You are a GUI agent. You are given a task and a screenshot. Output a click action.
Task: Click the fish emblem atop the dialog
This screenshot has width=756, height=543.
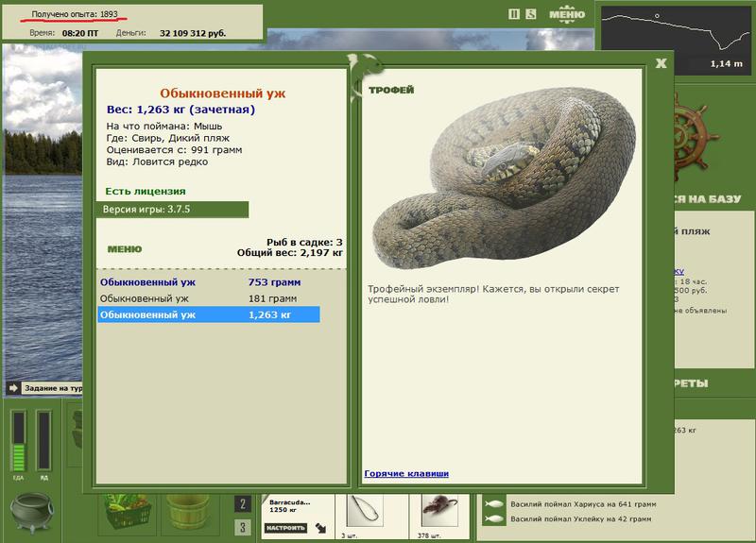coord(365,77)
